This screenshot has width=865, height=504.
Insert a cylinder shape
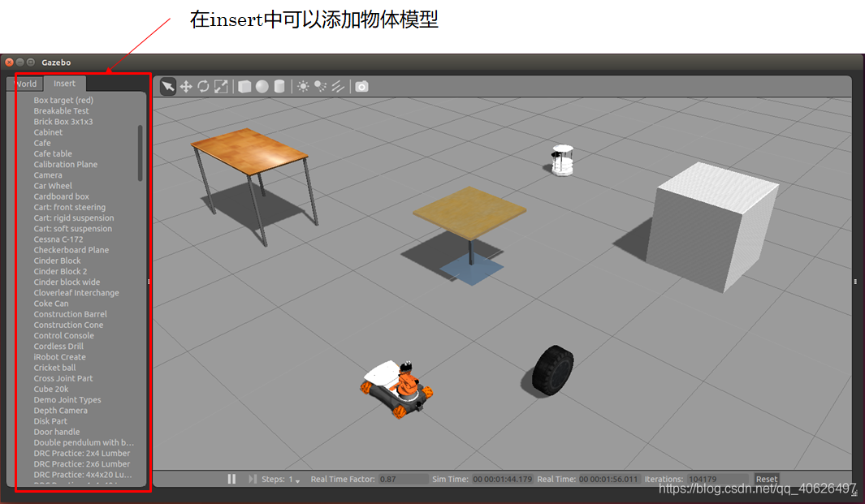279,86
